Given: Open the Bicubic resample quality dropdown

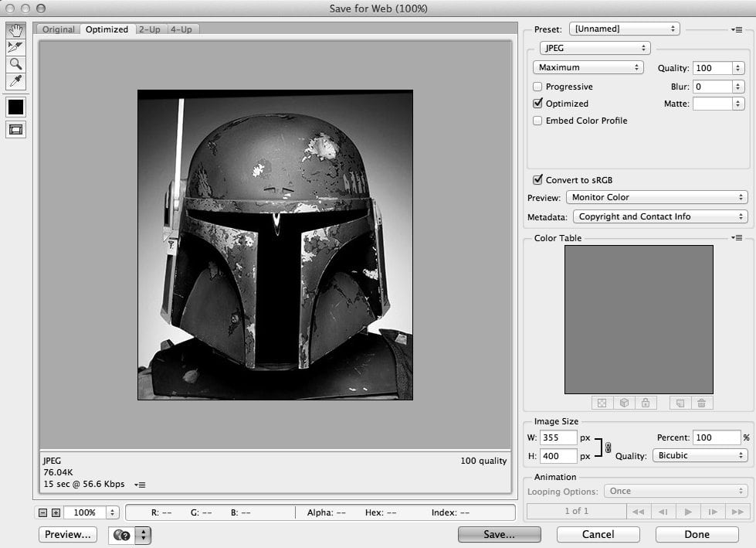Looking at the screenshot, I should click(x=700, y=455).
